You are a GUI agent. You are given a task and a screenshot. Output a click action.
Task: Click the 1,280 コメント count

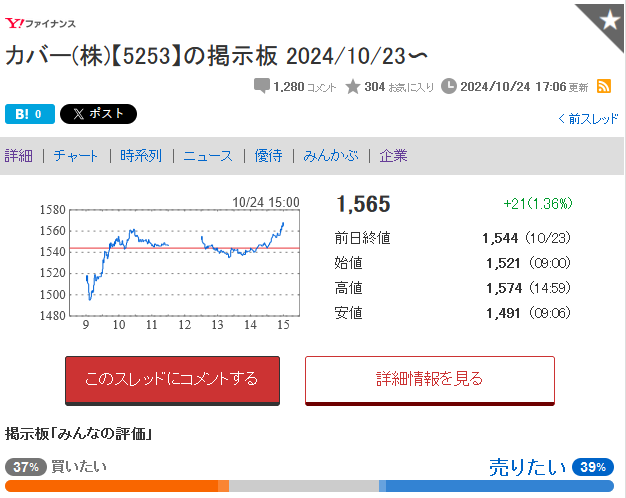pos(305,87)
